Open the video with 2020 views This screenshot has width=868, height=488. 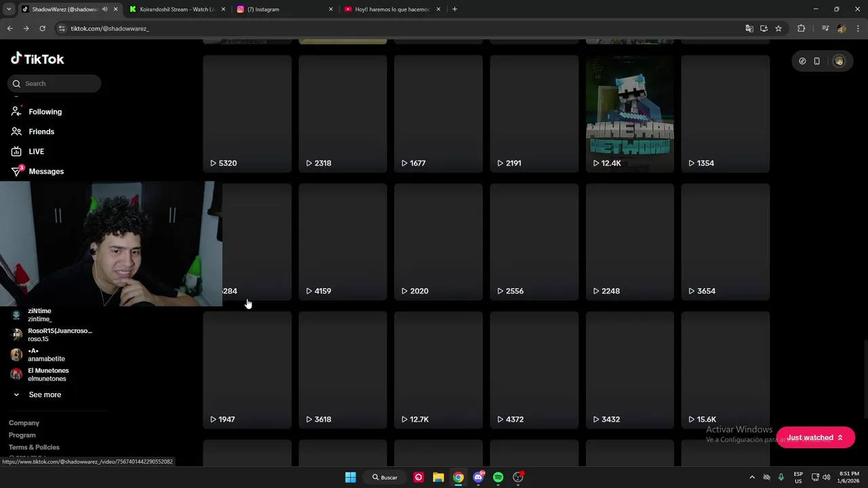tap(438, 241)
